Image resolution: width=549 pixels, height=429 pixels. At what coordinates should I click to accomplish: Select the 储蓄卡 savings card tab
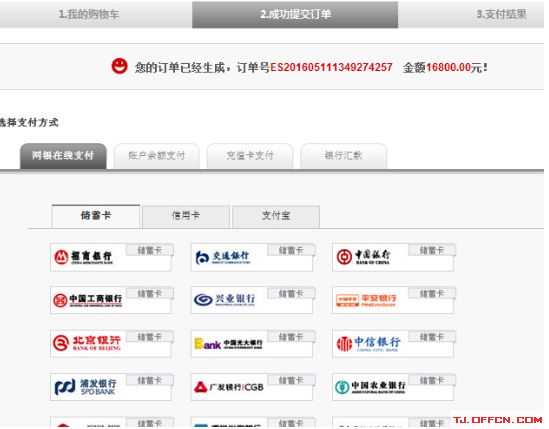[x=96, y=216]
